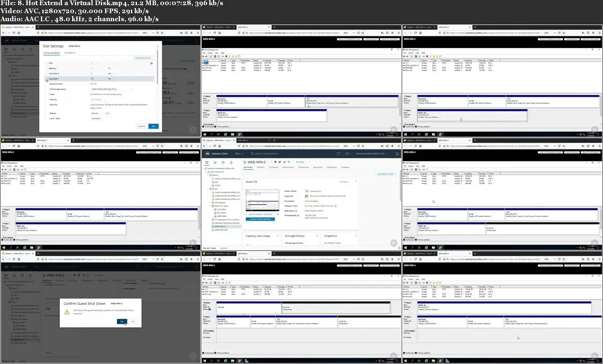This screenshot has height=364, width=603.
Task: Click LAUNCH REMOTE CONSOLE on Summary page
Action: point(260,214)
